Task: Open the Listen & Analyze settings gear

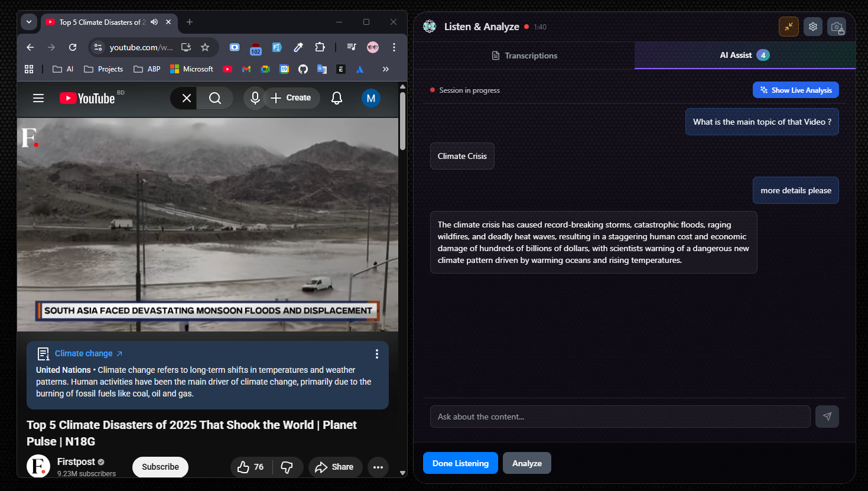Action: 813,27
